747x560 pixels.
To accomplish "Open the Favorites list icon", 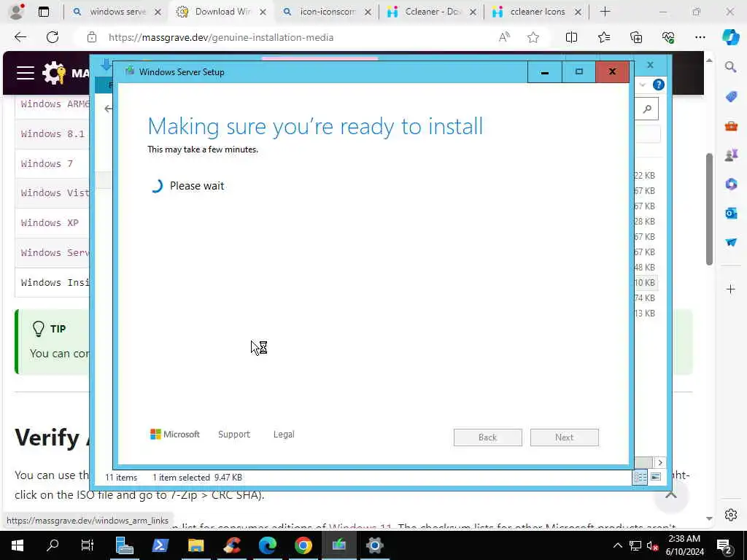I will [603, 37].
